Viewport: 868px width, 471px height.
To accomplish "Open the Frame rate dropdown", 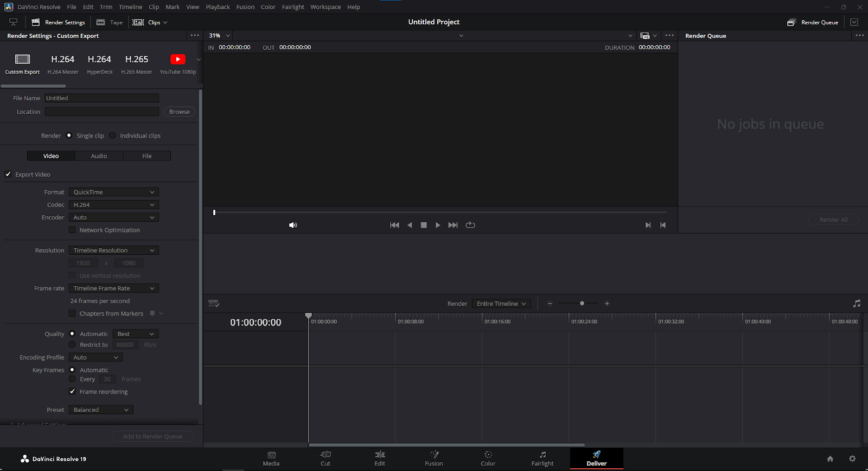I will [x=114, y=288].
